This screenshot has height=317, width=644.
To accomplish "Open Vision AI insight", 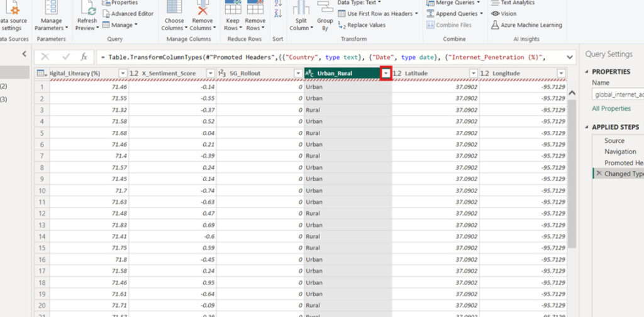I will (x=504, y=14).
